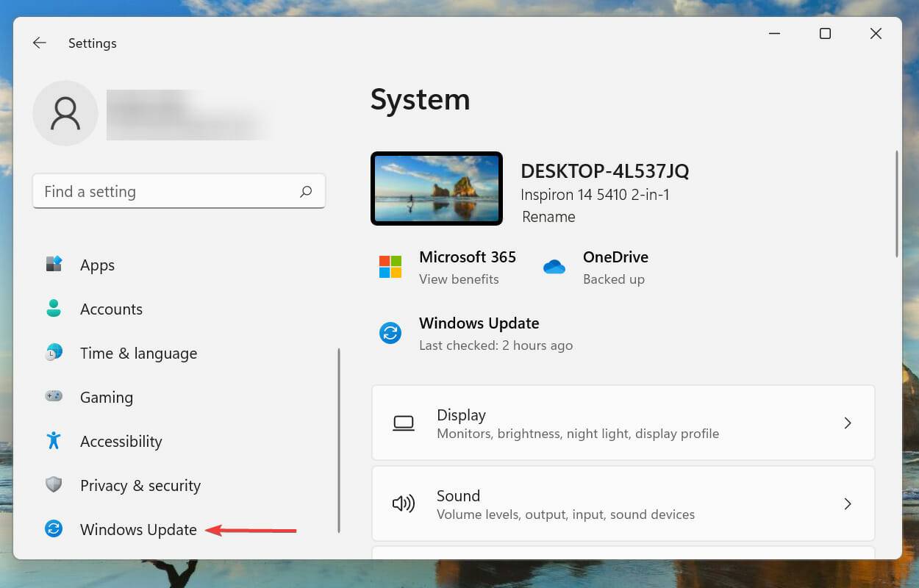Click the Privacy & security shield icon
919x588 pixels.
54,485
